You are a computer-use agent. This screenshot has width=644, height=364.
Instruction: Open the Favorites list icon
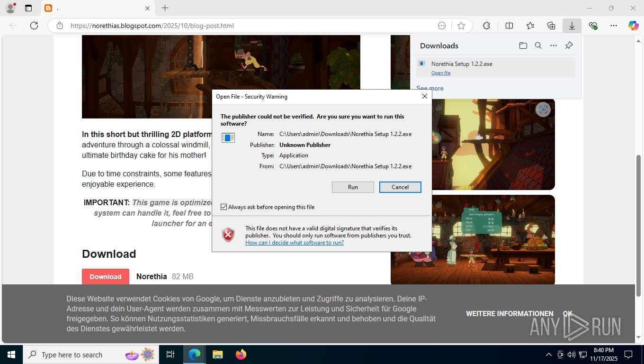pyautogui.click(x=530, y=26)
